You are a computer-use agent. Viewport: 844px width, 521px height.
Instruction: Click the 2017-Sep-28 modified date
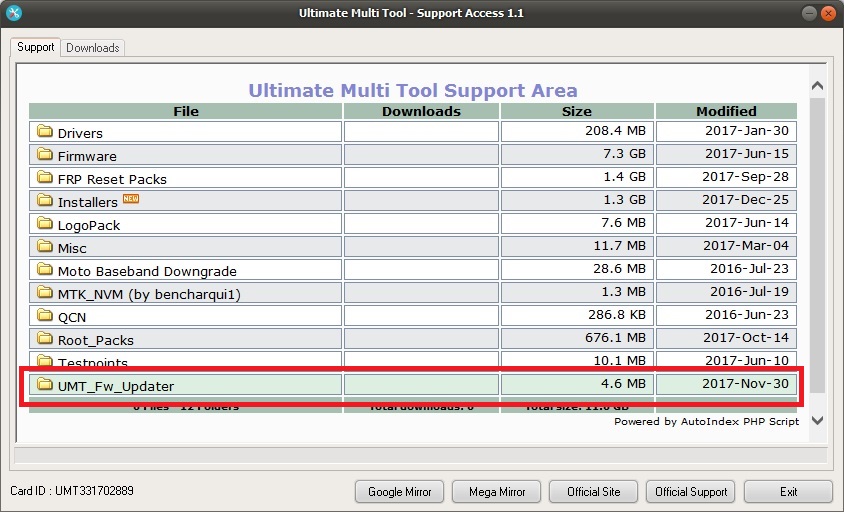coord(745,177)
